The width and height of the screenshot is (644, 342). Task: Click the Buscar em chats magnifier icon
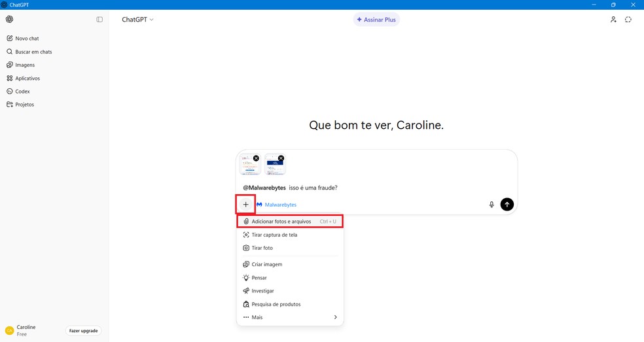coord(9,52)
